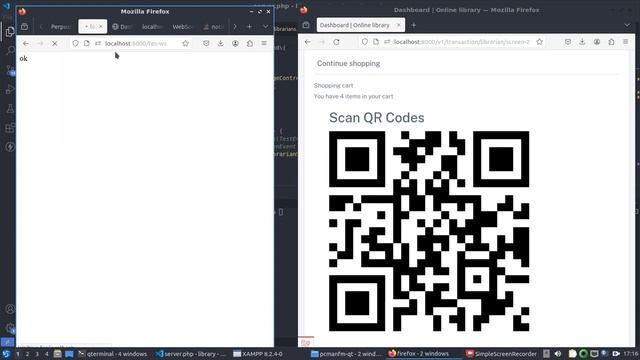Open Firefox View in Dashboard window
The image size is (640, 360).
[306, 25]
